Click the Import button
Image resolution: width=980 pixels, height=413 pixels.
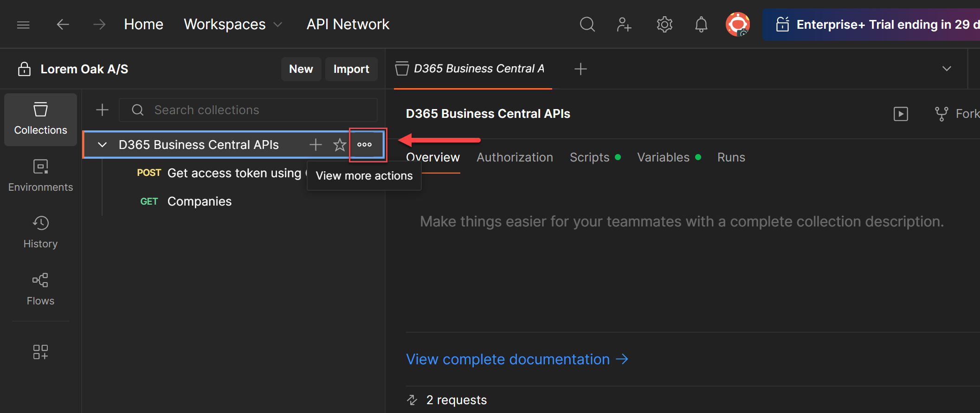(351, 69)
